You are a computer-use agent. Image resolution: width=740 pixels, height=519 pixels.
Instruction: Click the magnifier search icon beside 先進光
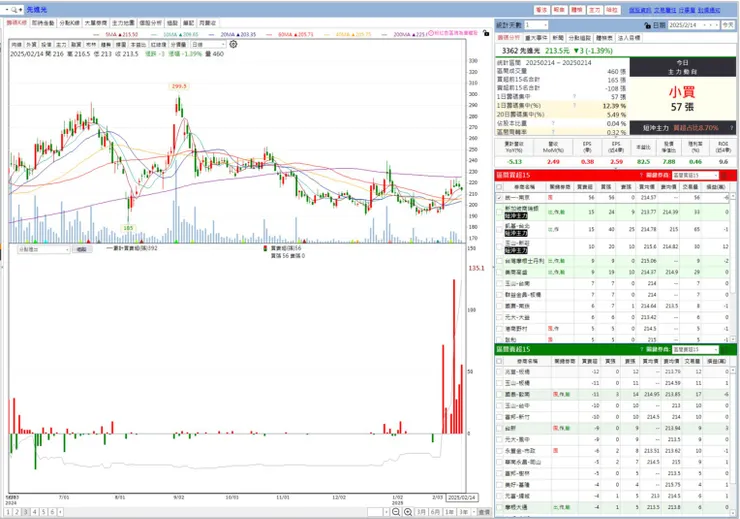click(14, 9)
